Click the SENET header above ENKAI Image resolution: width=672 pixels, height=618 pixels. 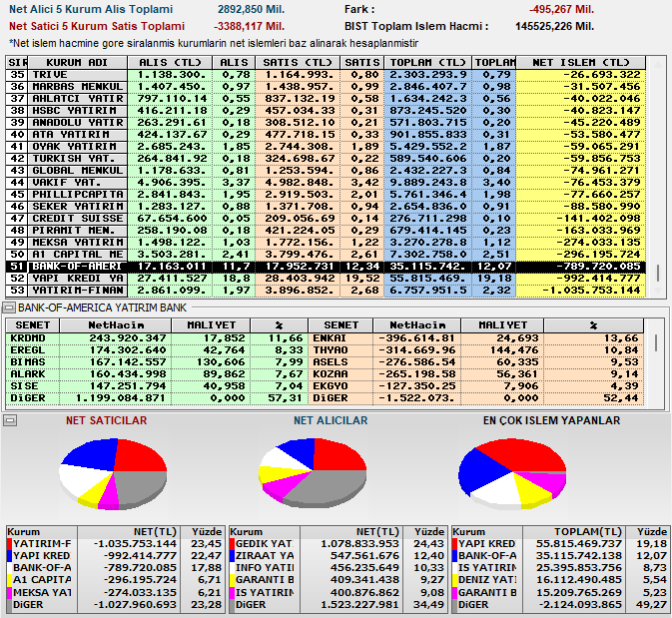point(340,325)
